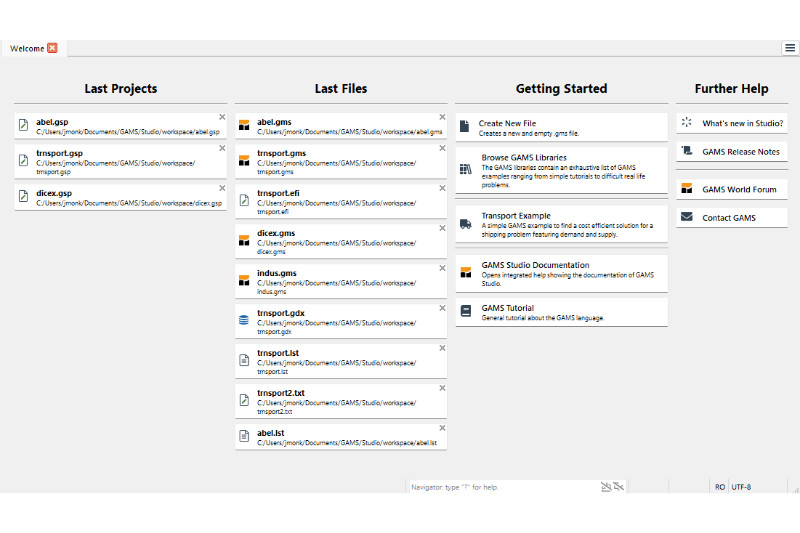Open the abel.lst file name
Image resolution: width=800 pixels, height=533 pixels.
pos(270,433)
